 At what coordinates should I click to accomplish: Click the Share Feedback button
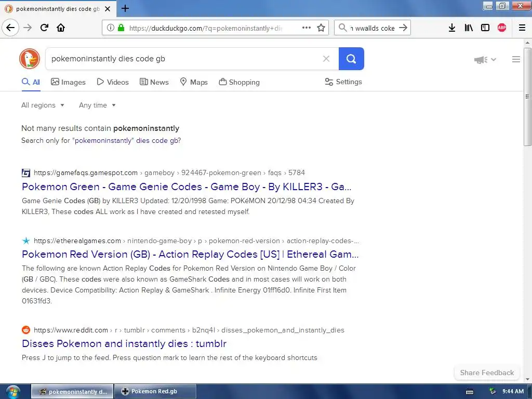coord(487,373)
